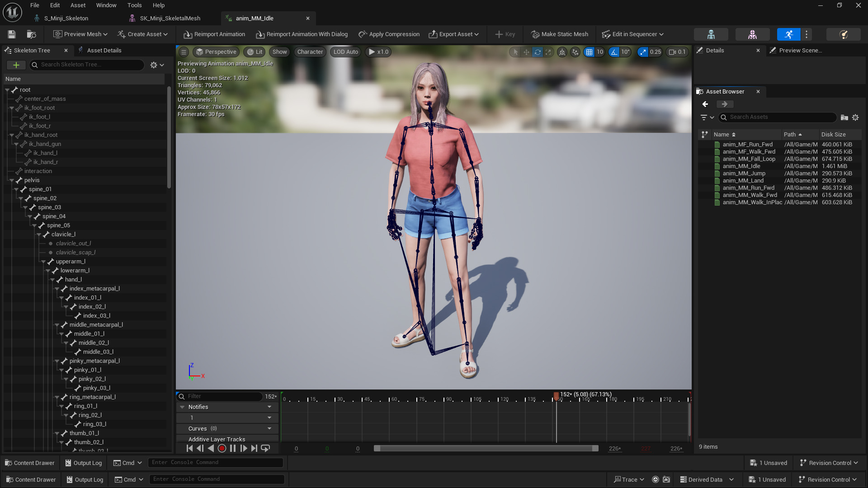This screenshot has height=488, width=868.
Task: Click Reimport Animation With Dialog
Action: point(302,34)
